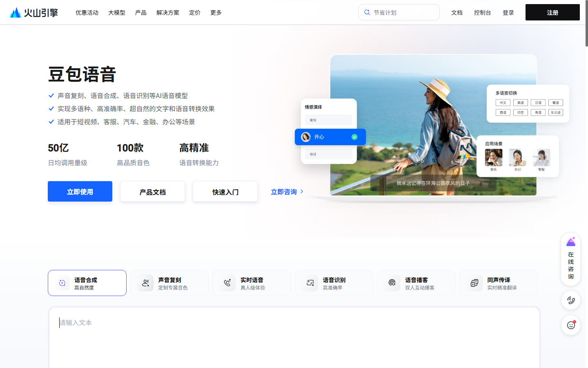Viewport: 588px width, 368px height.
Task: Go to 文档 in the header
Action: 457,13
